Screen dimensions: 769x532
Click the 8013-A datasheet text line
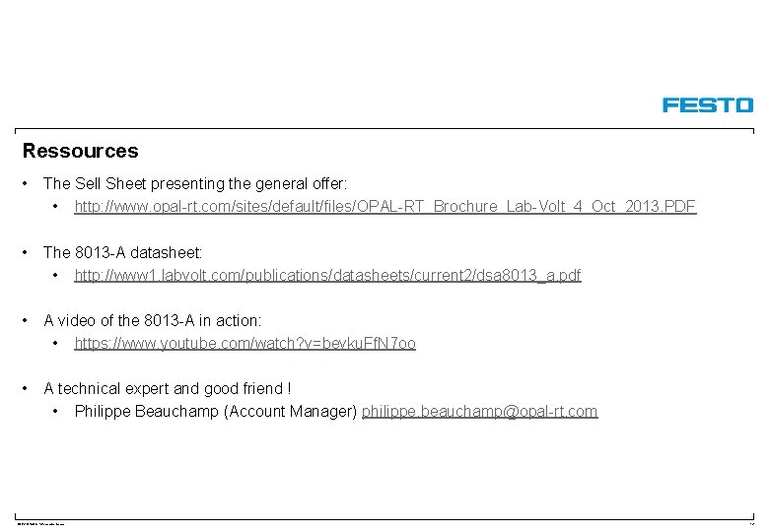(122, 252)
